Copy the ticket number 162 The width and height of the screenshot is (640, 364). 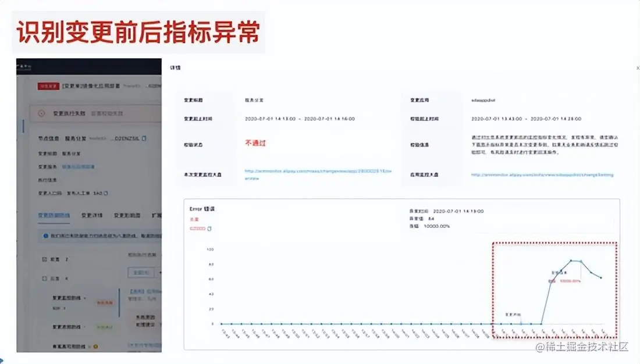[x=106, y=193]
